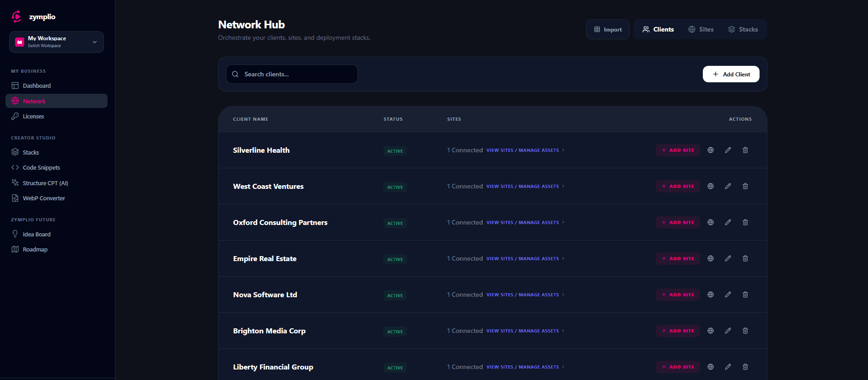Delete Empire Real Estate with trash icon

[745, 258]
